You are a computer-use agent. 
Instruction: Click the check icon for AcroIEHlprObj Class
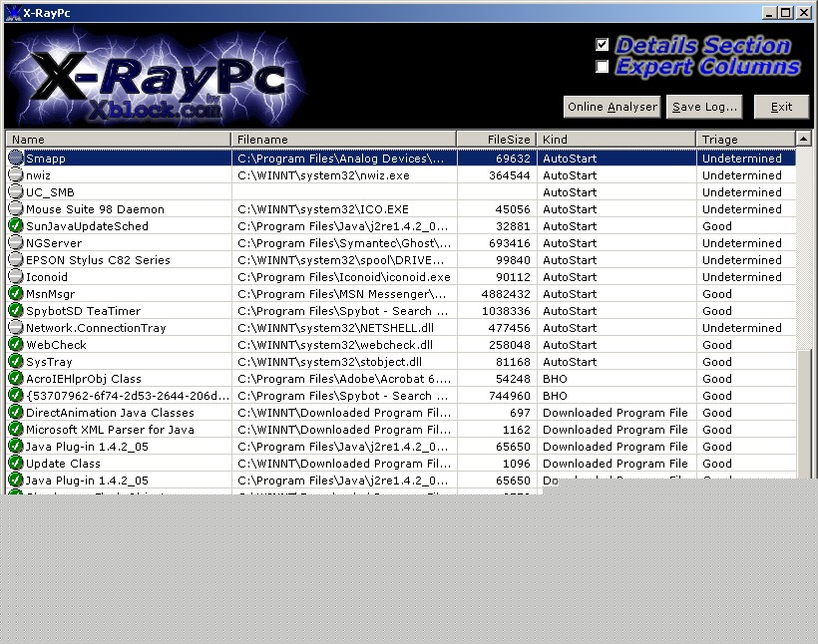click(16, 378)
